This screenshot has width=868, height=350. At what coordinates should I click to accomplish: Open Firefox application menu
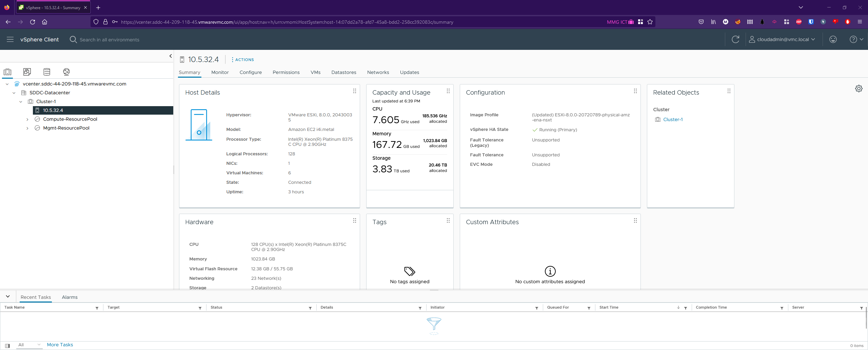pyautogui.click(x=860, y=22)
